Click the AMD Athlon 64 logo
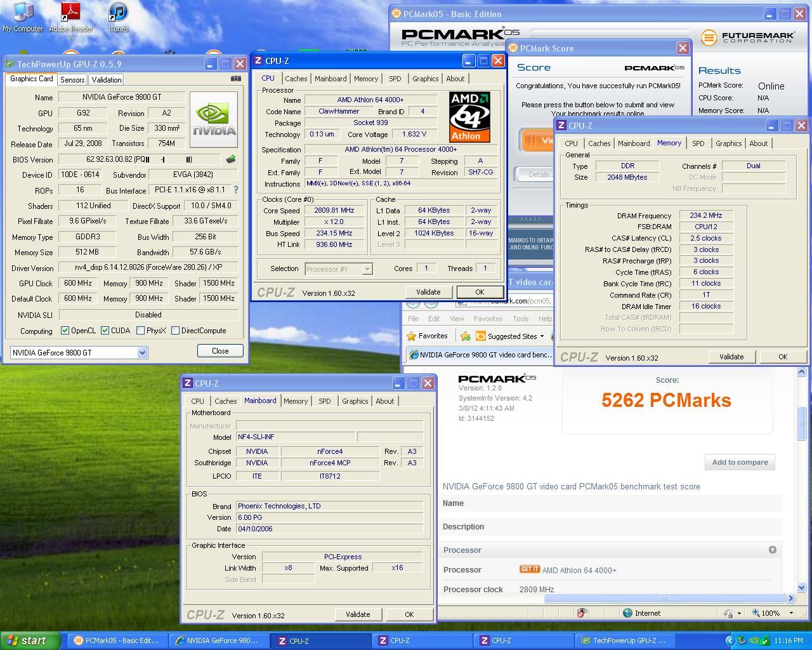This screenshot has width=812, height=650. point(469,117)
